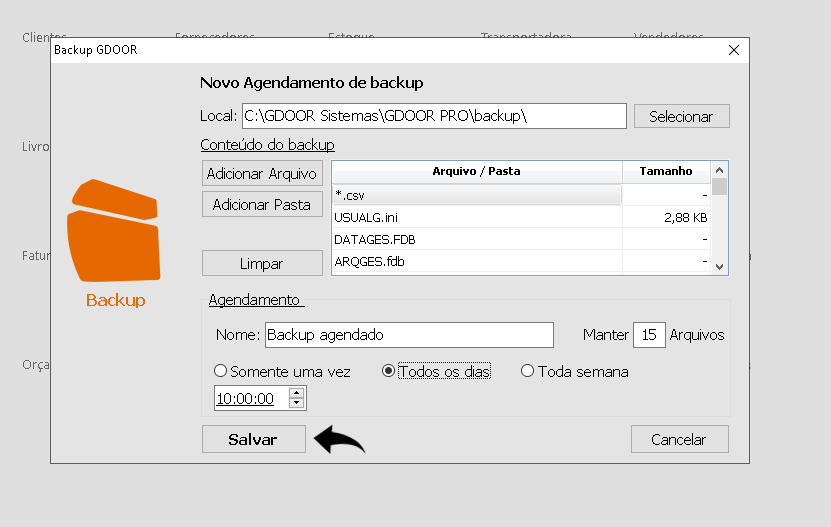
Task: Open folder picker with Selecionar button
Action: (x=682, y=116)
